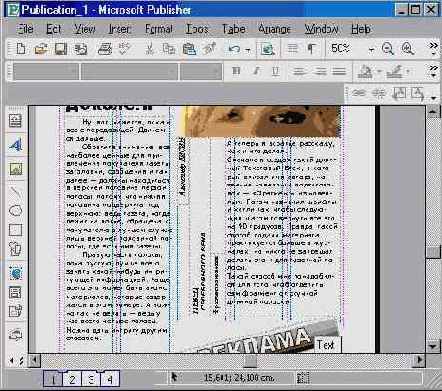Open the AutoShapes tool
The height and width of the screenshot is (391, 442).
tap(15, 249)
